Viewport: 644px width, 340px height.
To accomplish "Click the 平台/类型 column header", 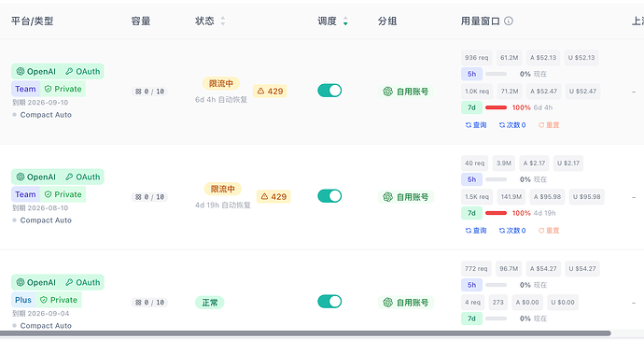I will click(32, 21).
